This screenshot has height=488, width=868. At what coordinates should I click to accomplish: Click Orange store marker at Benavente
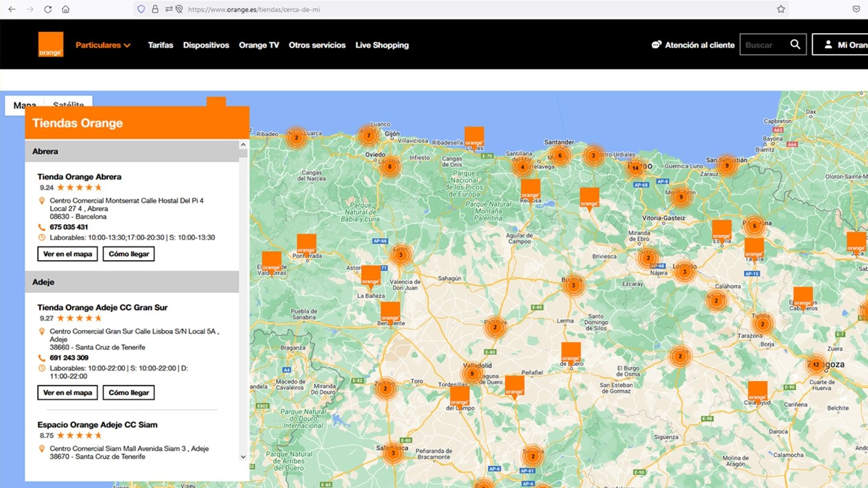(x=390, y=313)
